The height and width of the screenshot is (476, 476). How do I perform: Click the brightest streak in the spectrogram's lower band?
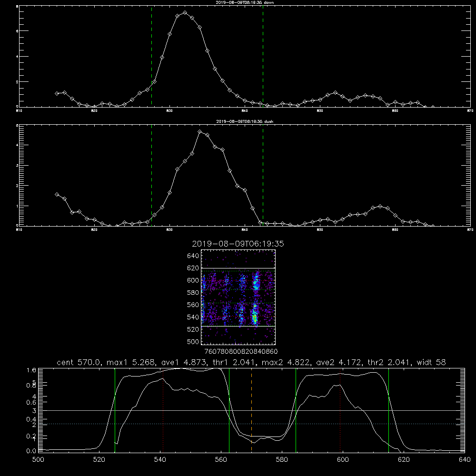(x=255, y=316)
